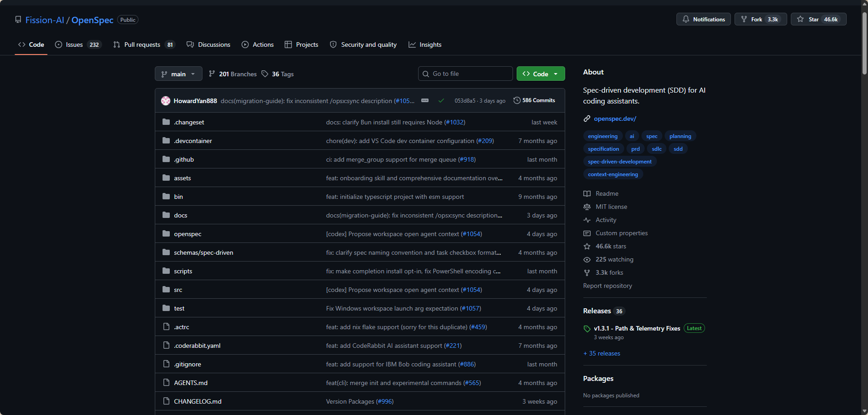This screenshot has height=415, width=868.
Task: Open commit hash 053d8a5
Action: (465, 101)
